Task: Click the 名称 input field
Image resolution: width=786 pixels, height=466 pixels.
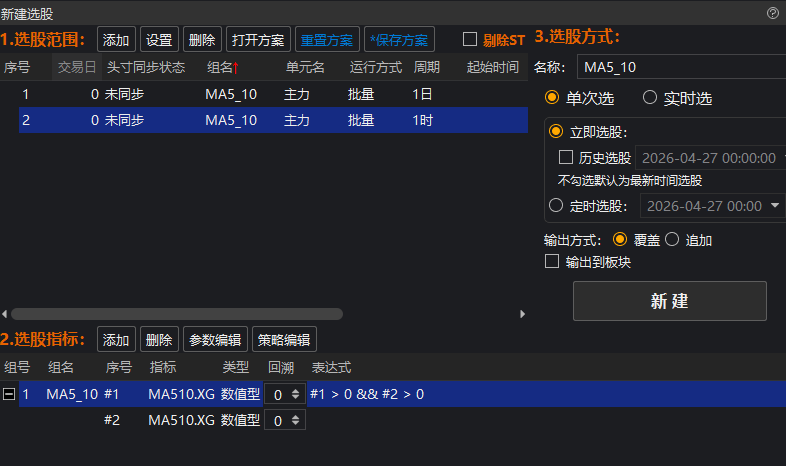Action: [x=680, y=67]
